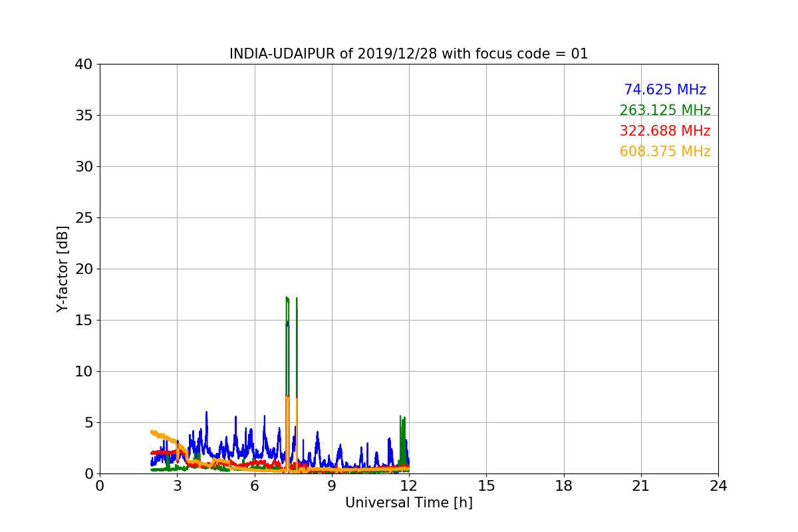
Task: Click the x-axis tick label 21
Action: [x=641, y=486]
